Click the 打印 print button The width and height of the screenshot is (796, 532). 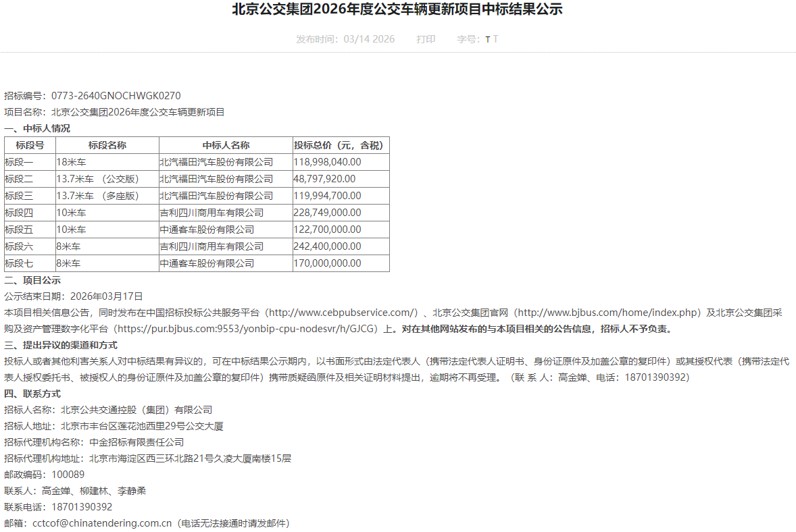[426, 39]
